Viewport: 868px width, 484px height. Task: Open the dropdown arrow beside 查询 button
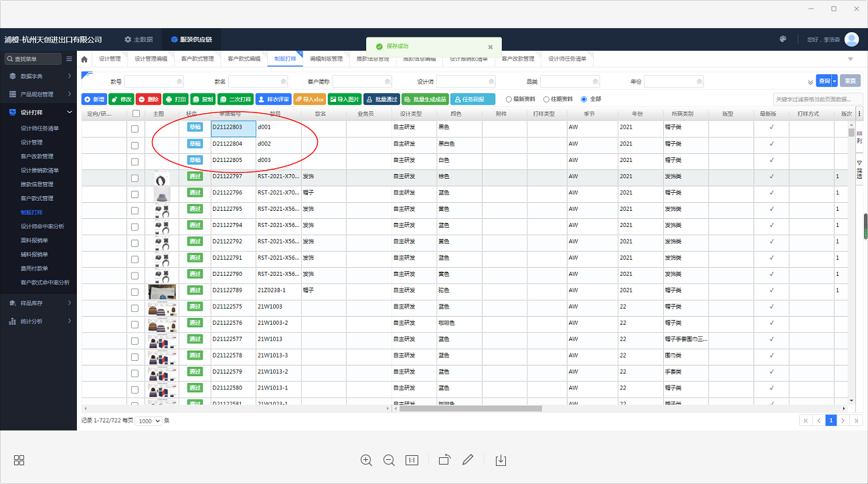point(835,81)
